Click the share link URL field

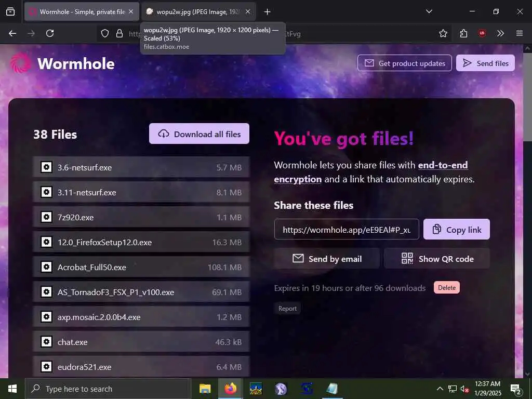click(x=347, y=229)
